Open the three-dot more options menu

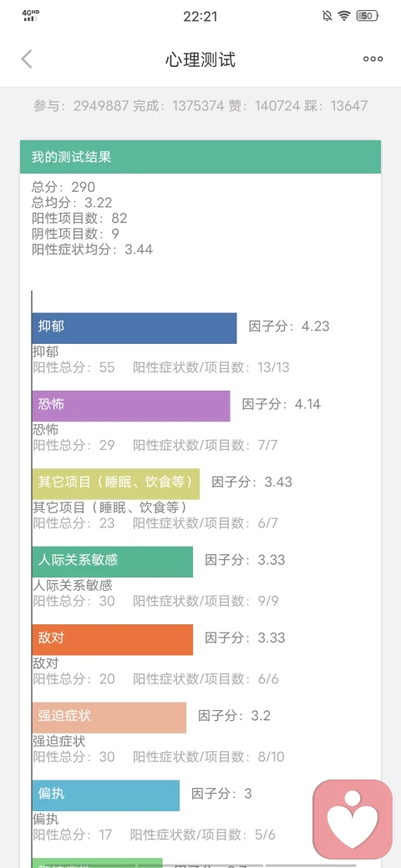point(373,59)
